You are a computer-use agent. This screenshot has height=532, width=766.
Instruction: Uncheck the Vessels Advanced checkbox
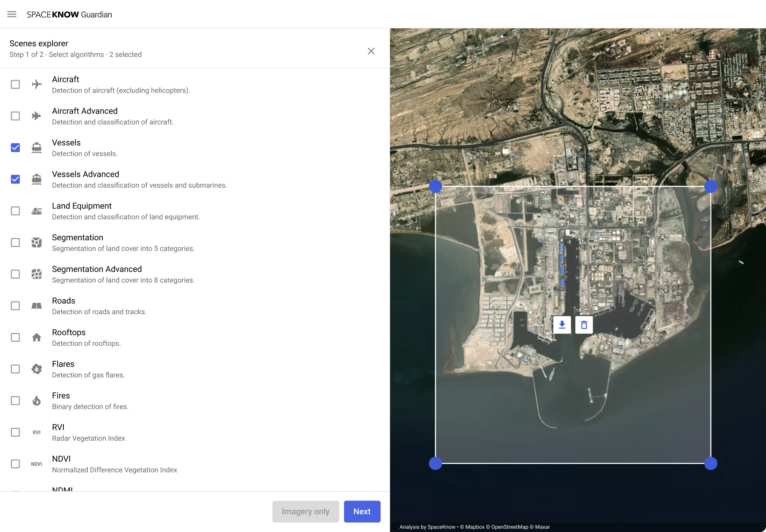16,179
